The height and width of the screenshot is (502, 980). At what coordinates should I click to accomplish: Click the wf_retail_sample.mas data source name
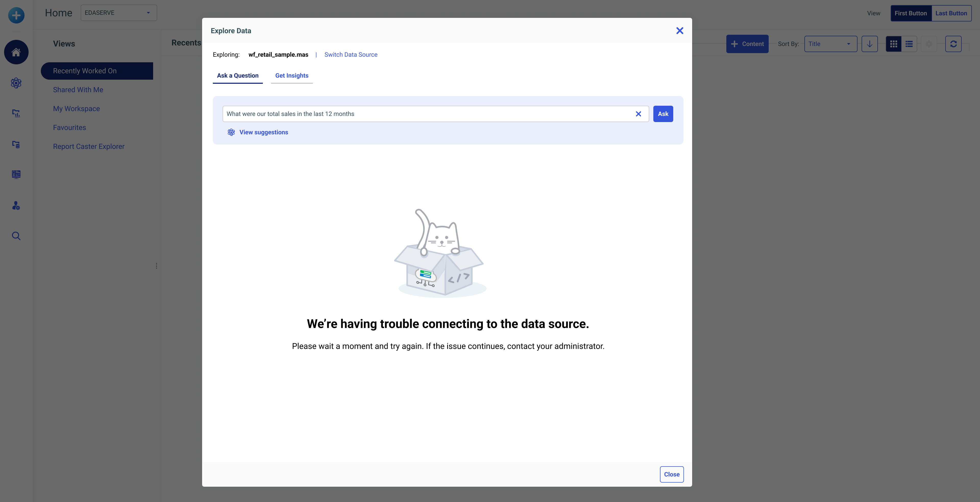pyautogui.click(x=278, y=54)
